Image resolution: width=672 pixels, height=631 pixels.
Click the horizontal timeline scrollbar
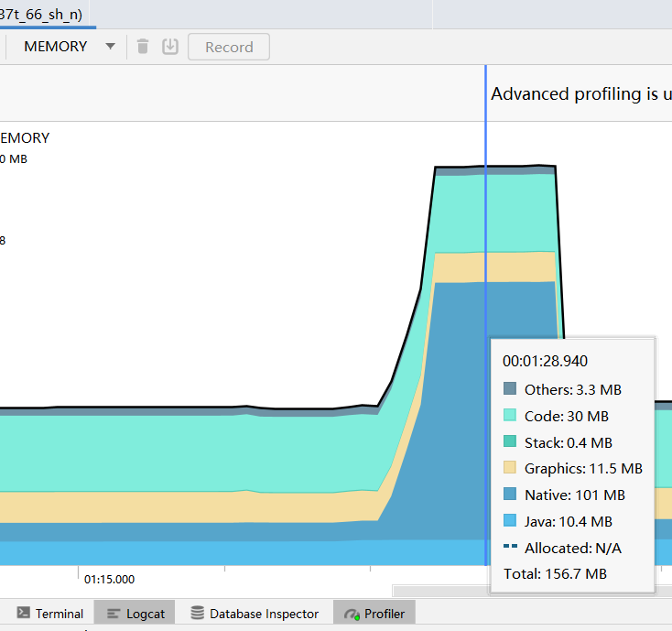(441, 591)
